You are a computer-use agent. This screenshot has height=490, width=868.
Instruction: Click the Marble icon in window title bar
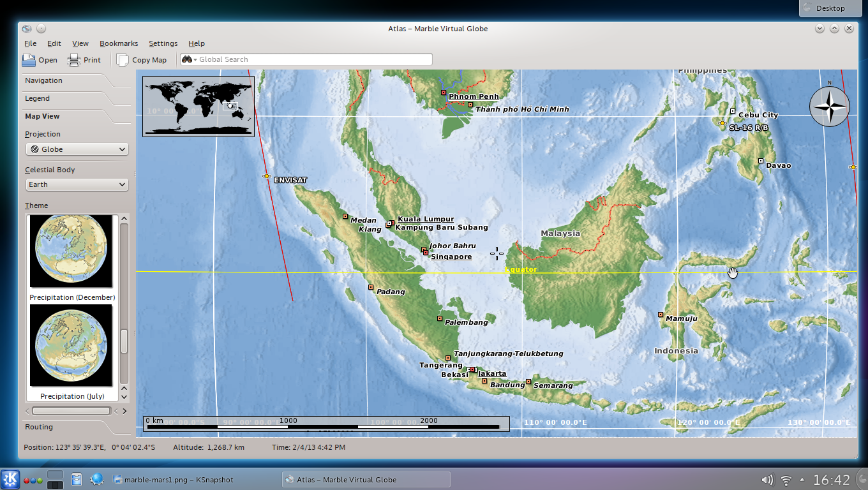(x=26, y=29)
